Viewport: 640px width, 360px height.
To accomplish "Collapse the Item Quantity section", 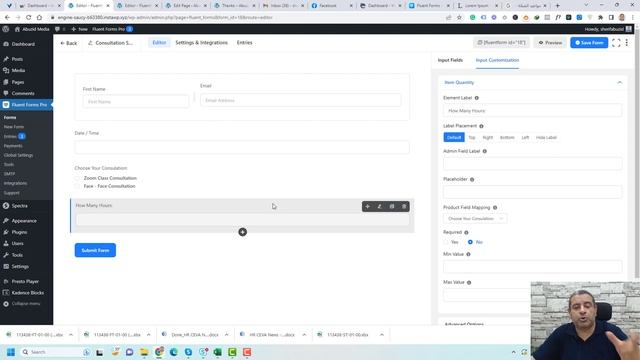I will point(620,82).
